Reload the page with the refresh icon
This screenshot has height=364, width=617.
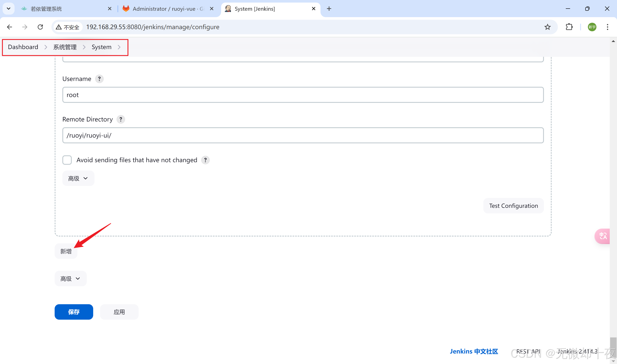(x=40, y=27)
